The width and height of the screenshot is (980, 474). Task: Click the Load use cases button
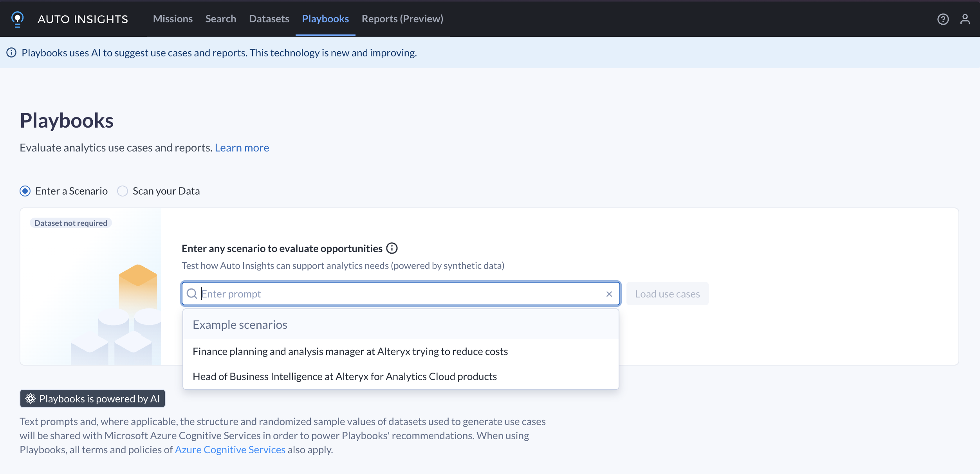[668, 294]
